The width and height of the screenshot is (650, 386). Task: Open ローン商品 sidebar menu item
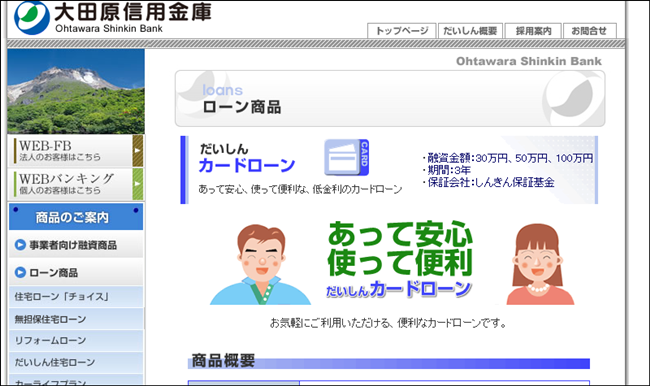pyautogui.click(x=76, y=272)
